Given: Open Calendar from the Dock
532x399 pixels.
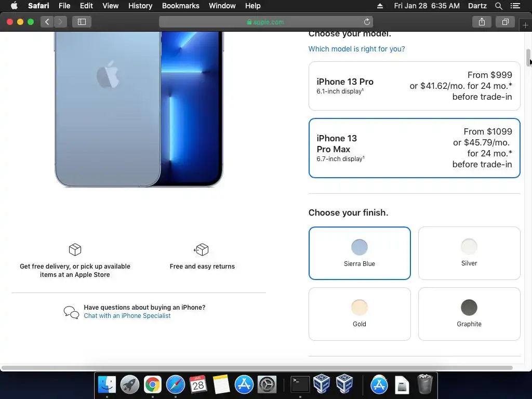Looking at the screenshot, I should 198,385.
